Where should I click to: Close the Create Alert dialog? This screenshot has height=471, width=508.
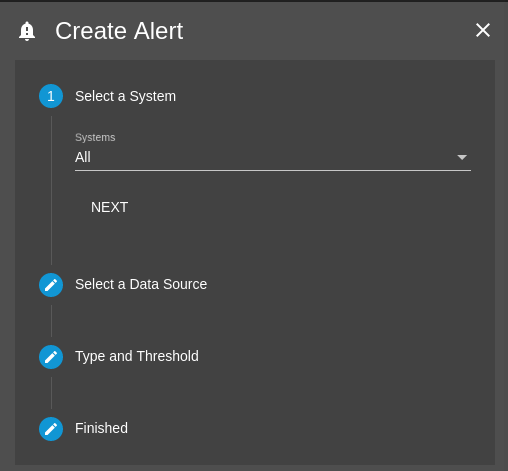pyautogui.click(x=483, y=30)
